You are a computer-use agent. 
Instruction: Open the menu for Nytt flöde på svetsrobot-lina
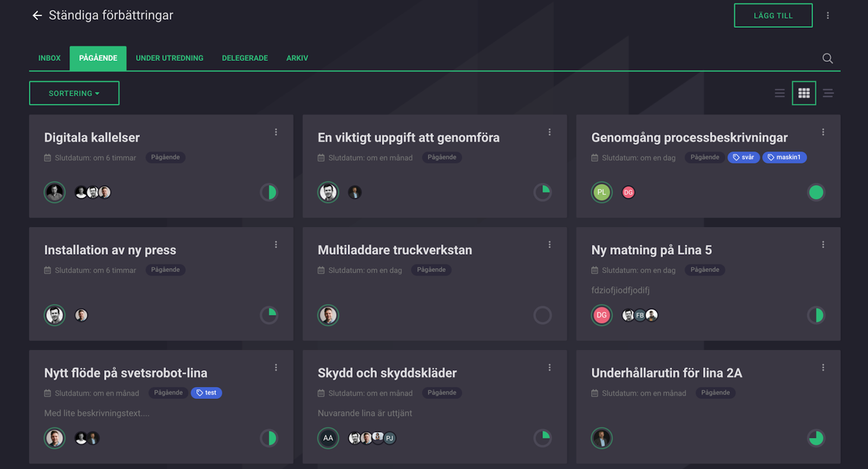click(x=276, y=367)
